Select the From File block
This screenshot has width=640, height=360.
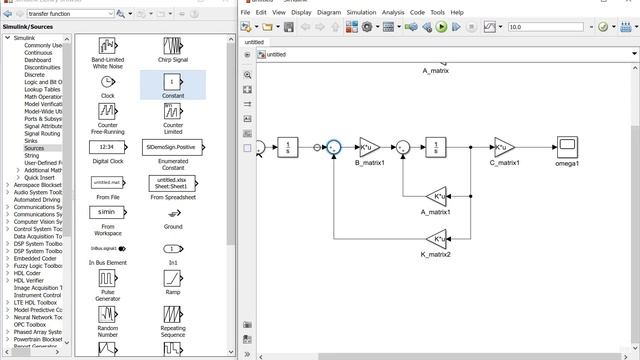point(108,182)
